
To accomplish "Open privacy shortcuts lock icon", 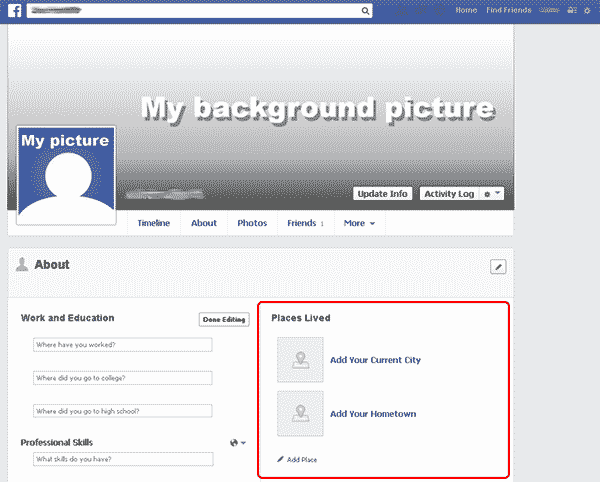I will coord(572,10).
